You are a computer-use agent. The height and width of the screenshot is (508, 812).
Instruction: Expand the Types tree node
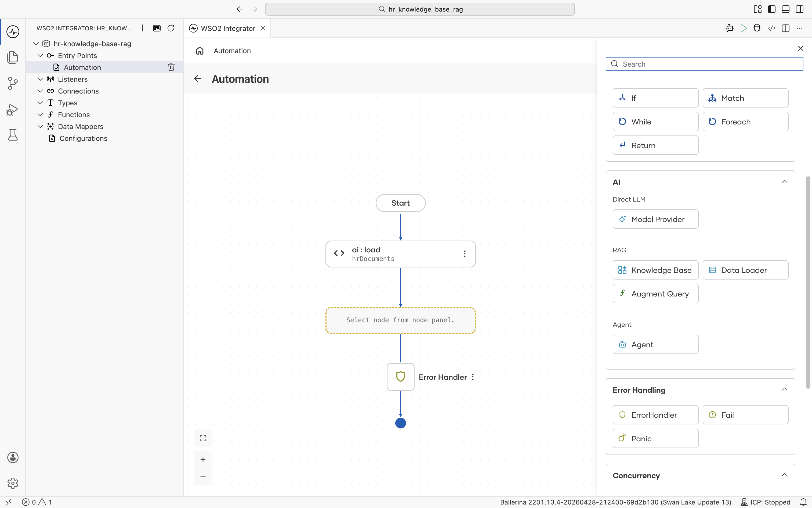tap(40, 103)
